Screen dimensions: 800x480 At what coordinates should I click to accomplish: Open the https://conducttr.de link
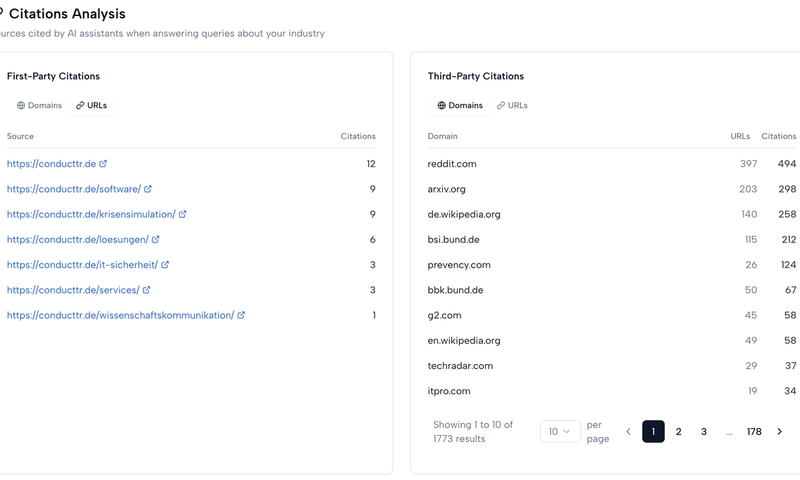[x=52, y=164]
